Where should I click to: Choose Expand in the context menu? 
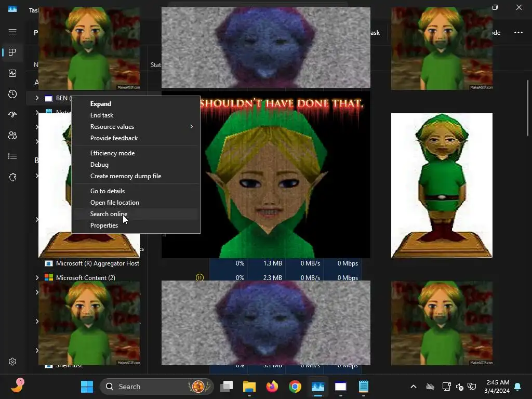[x=101, y=104]
